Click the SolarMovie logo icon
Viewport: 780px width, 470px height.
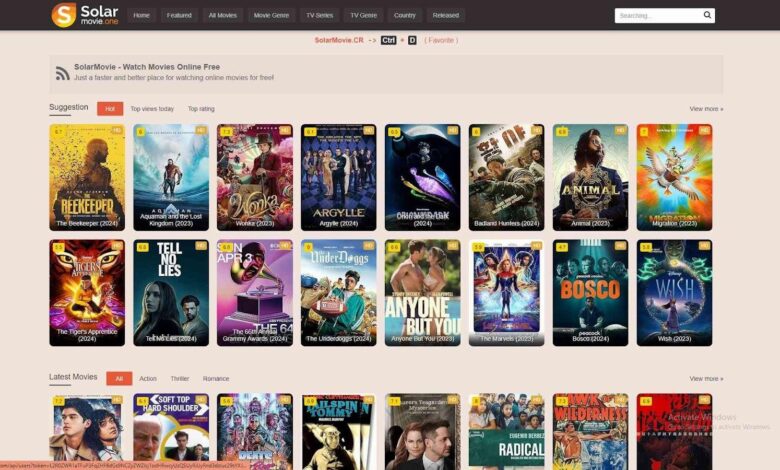point(64,14)
